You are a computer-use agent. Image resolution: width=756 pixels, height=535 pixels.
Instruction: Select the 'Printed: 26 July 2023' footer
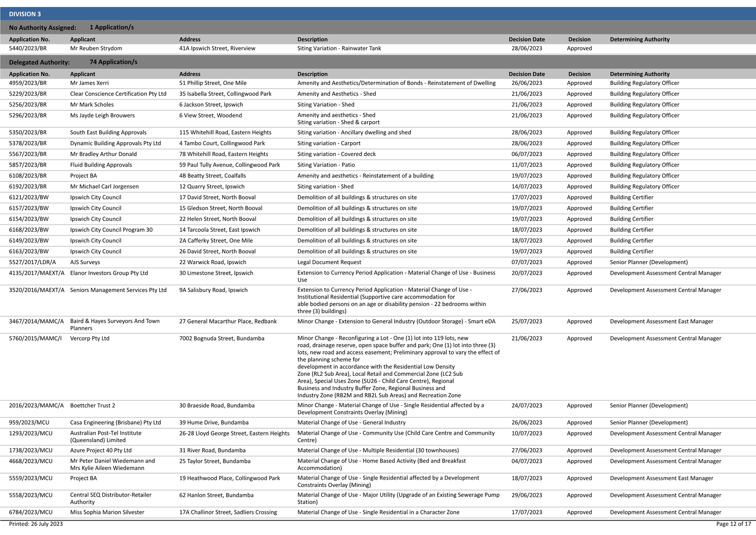pyautogui.click(x=36, y=524)
